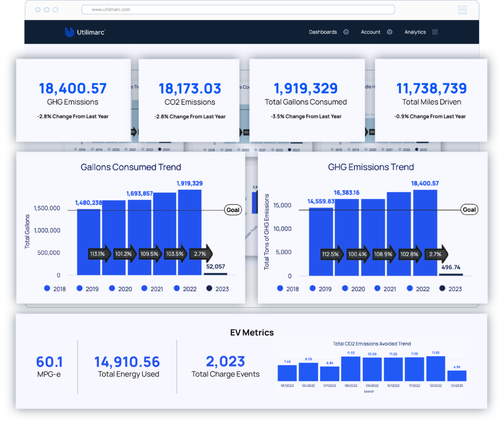
Task: Click the 11,738,739 Total Miles Driven value
Action: pos(431,89)
